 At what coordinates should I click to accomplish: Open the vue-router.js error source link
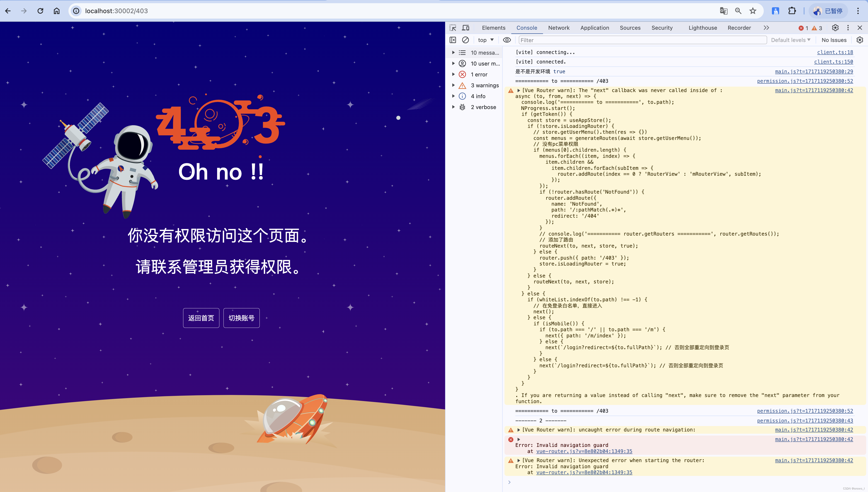pyautogui.click(x=584, y=451)
